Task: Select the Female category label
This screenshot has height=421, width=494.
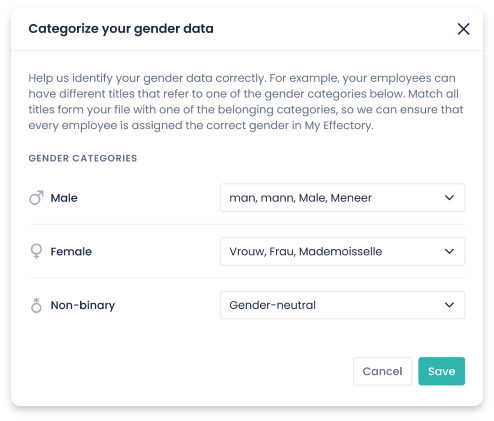Action: [x=71, y=252]
